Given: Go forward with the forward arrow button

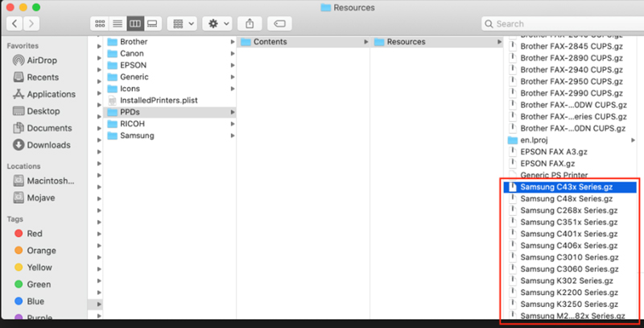Looking at the screenshot, I should click(x=31, y=23).
